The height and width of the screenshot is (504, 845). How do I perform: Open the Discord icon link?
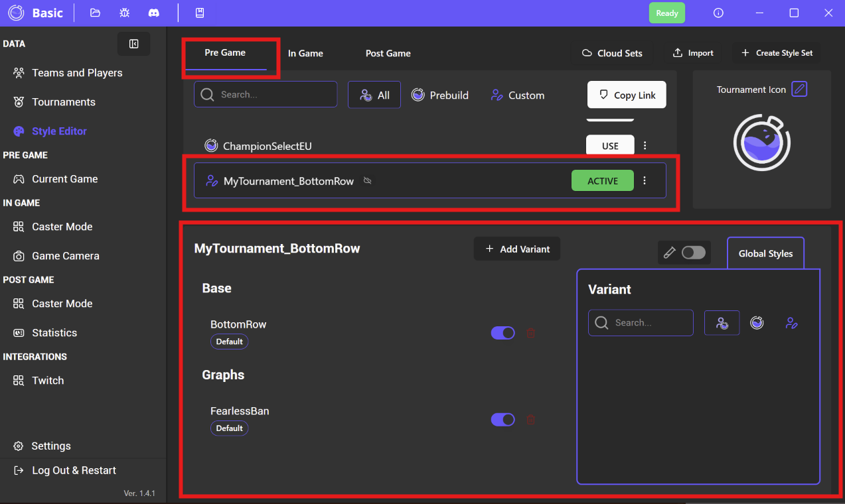[153, 13]
